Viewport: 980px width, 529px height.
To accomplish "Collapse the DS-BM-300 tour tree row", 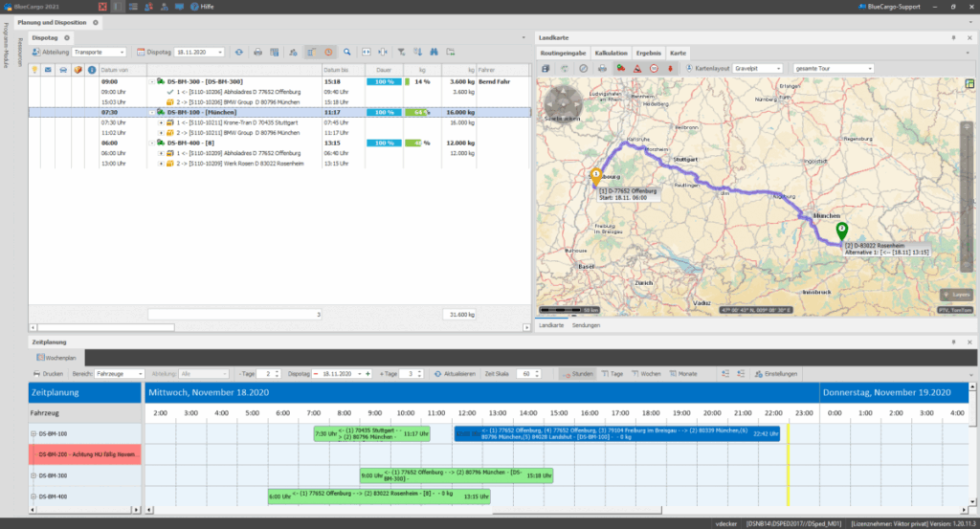I will pyautogui.click(x=150, y=82).
